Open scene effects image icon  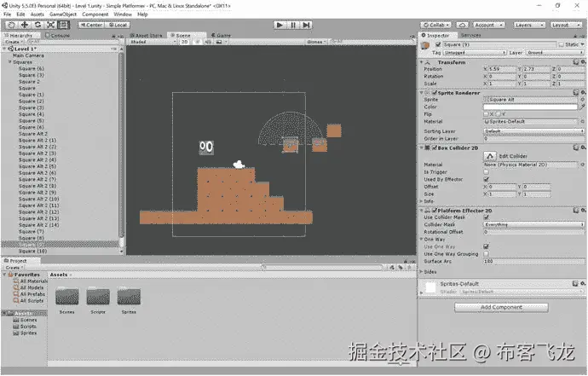[x=219, y=42]
